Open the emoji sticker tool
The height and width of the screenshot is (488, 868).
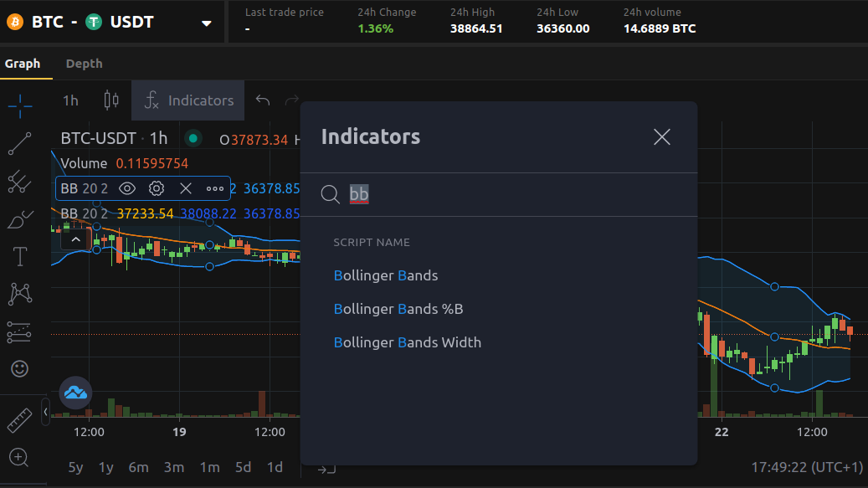point(18,368)
